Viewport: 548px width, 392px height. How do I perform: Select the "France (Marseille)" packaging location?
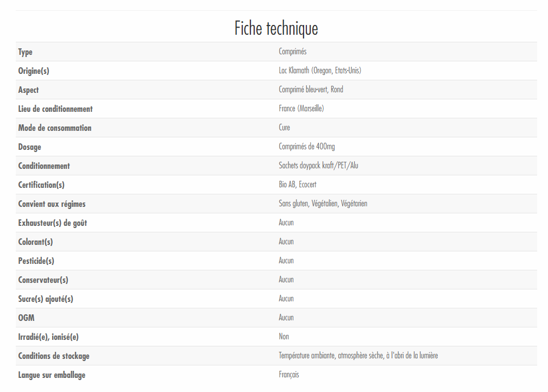coord(301,109)
